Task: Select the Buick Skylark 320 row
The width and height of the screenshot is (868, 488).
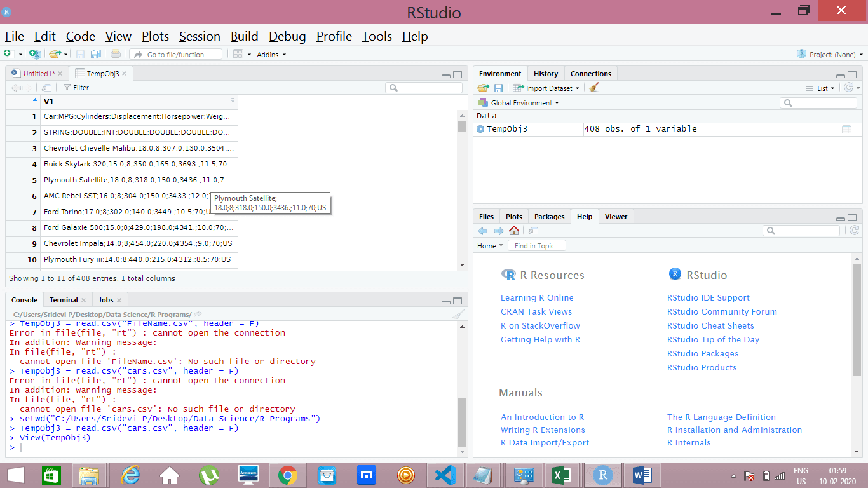Action: click(121, 164)
